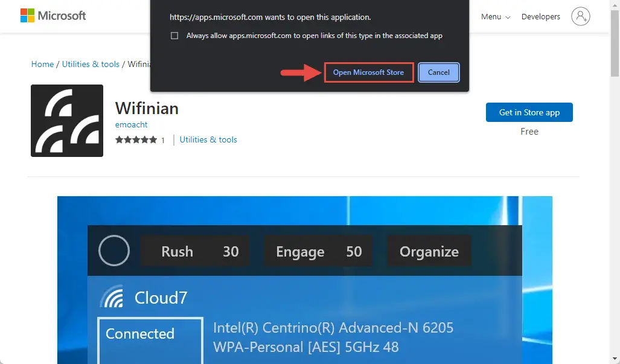The height and width of the screenshot is (364, 620).
Task: Open the emoacht publisher link
Action: (x=131, y=124)
